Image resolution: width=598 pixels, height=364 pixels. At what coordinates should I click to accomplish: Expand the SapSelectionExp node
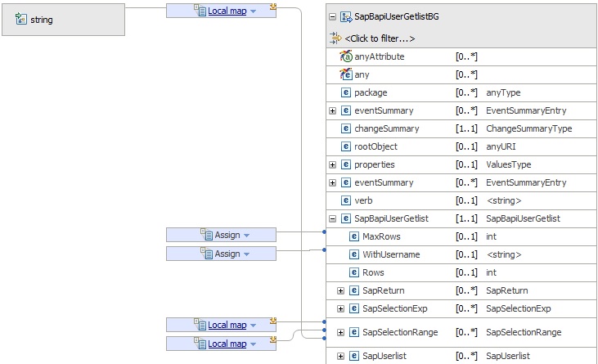340,308
